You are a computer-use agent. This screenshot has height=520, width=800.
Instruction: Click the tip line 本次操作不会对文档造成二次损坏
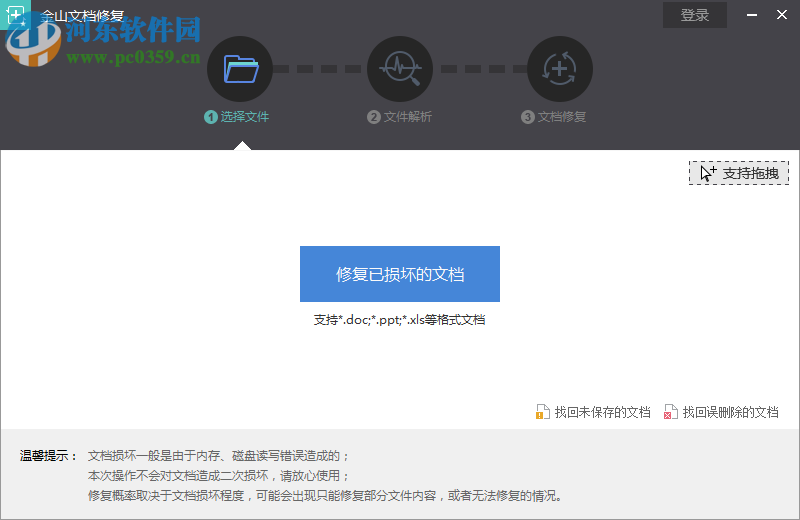(219, 476)
